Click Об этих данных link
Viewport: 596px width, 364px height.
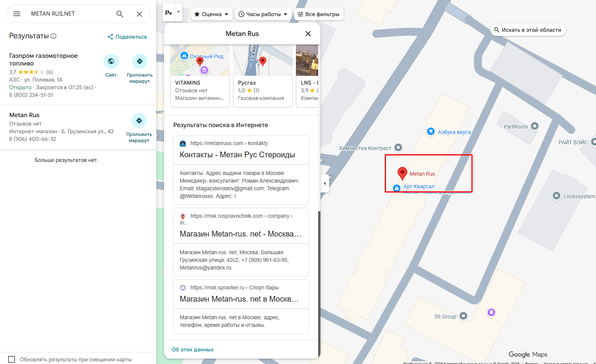click(x=192, y=349)
